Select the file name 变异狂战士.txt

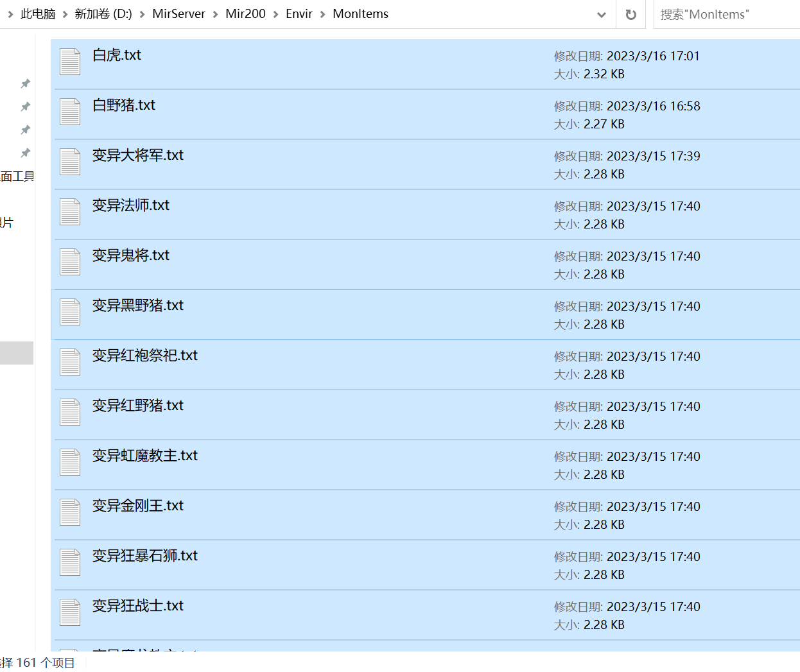138,606
